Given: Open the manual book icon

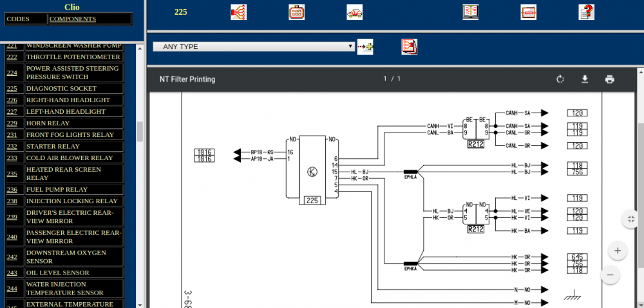Looking at the screenshot, I should (x=470, y=12).
